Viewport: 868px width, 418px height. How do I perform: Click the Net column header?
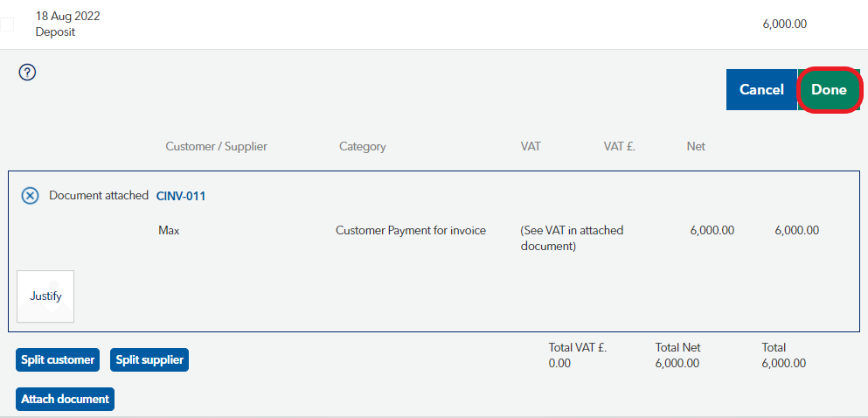(x=696, y=147)
